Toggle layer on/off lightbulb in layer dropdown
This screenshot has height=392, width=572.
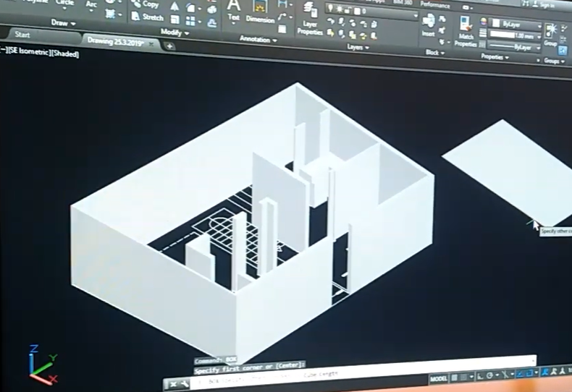330,8
